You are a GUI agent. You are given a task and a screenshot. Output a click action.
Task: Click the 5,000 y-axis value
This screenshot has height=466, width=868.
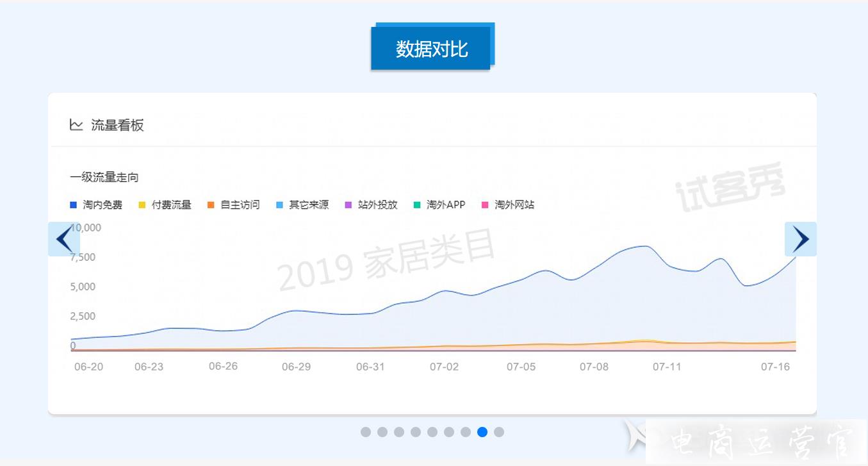tap(83, 287)
